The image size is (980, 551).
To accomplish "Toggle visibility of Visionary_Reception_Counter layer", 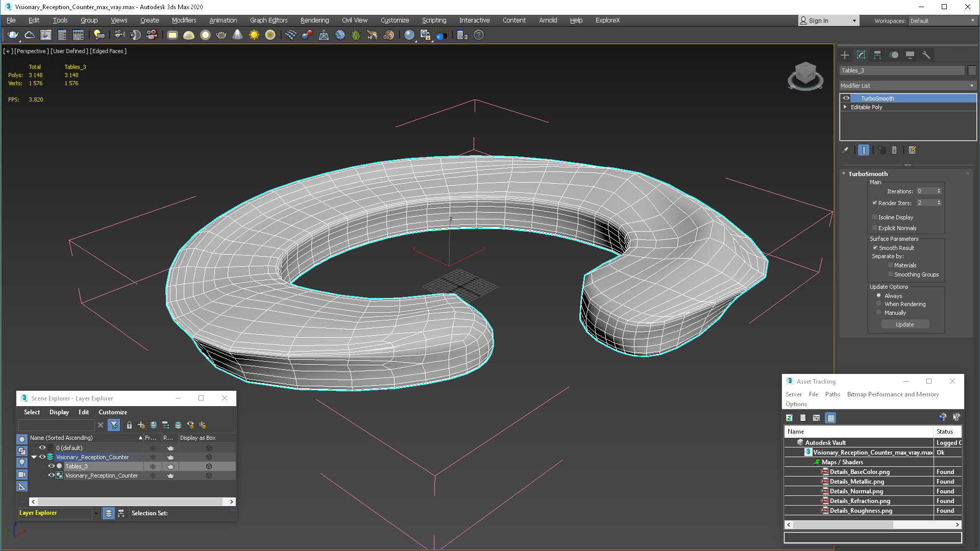I will 42,457.
